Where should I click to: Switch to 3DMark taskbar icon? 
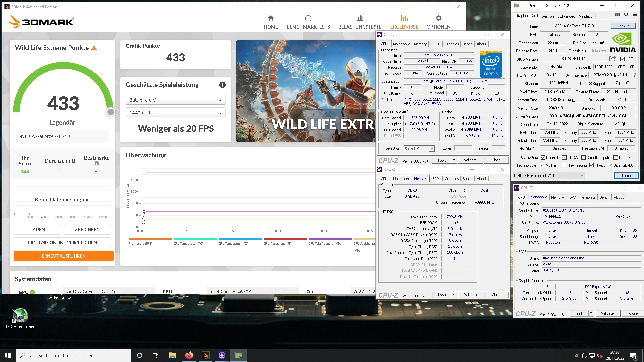coord(206,355)
